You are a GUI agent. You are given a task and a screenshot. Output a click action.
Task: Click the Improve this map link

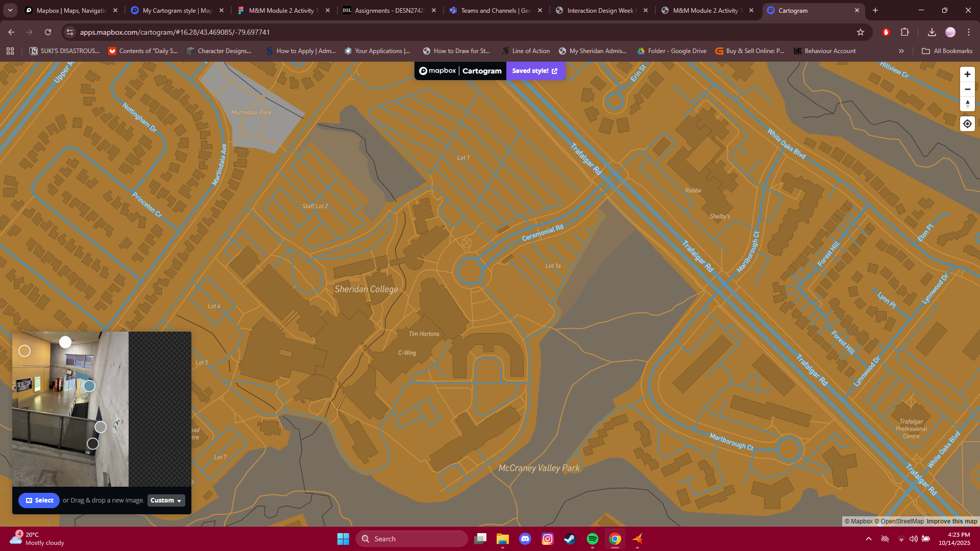(x=952, y=521)
